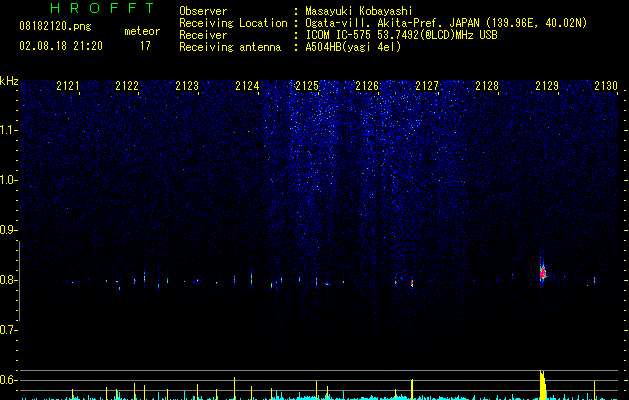Click the timestamp 02.08.18 21:20
Screen dimensions: 629x400
click(61, 46)
